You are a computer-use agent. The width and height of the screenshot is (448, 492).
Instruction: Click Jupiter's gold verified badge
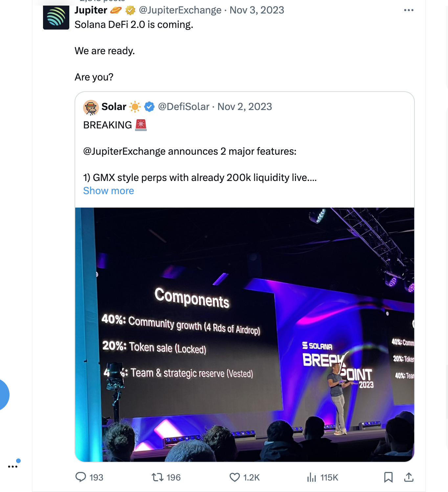130,11
